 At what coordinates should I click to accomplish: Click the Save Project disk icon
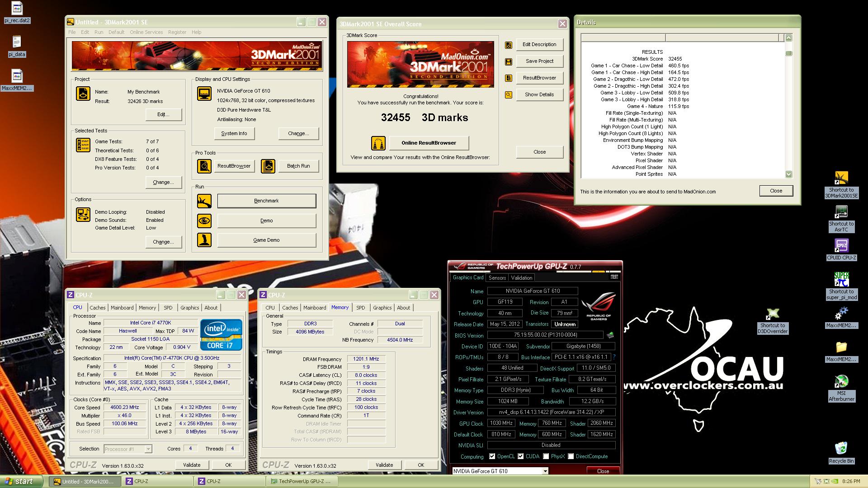tap(509, 61)
